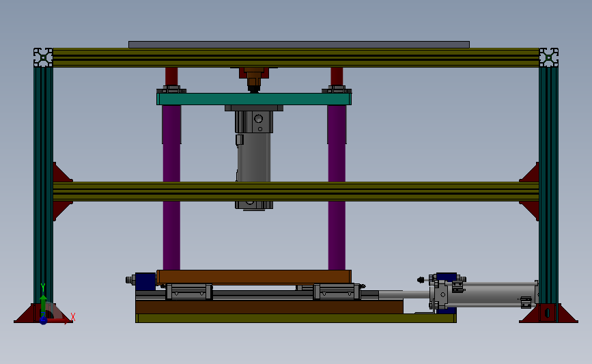This screenshot has height=364, width=592.
Task: Select the red floating joint under the top beam
Action: point(254,73)
